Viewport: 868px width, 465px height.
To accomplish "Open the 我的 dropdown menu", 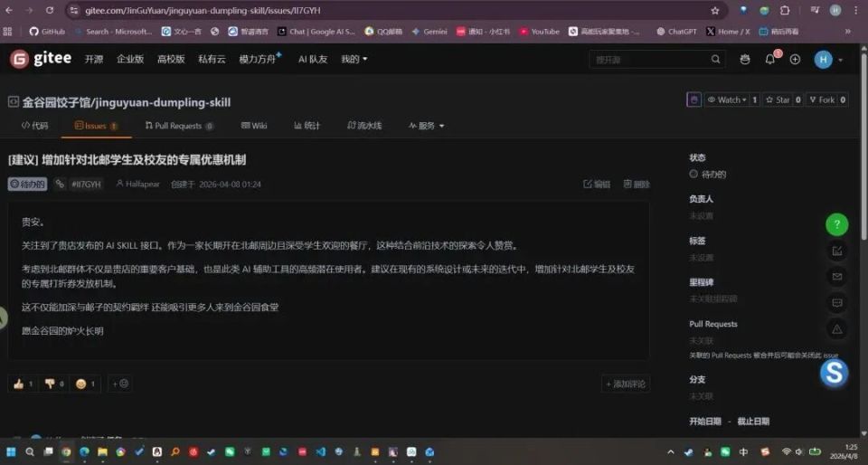I will [x=354, y=59].
